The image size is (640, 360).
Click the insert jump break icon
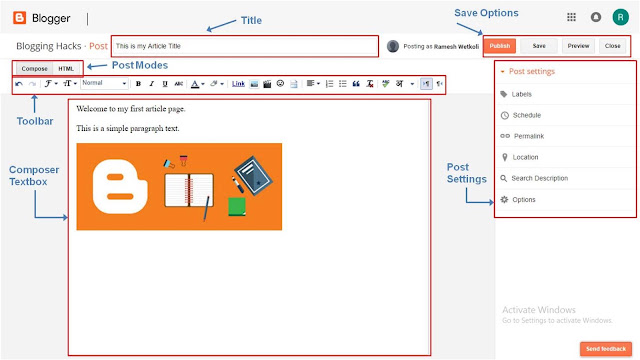pos(293,84)
